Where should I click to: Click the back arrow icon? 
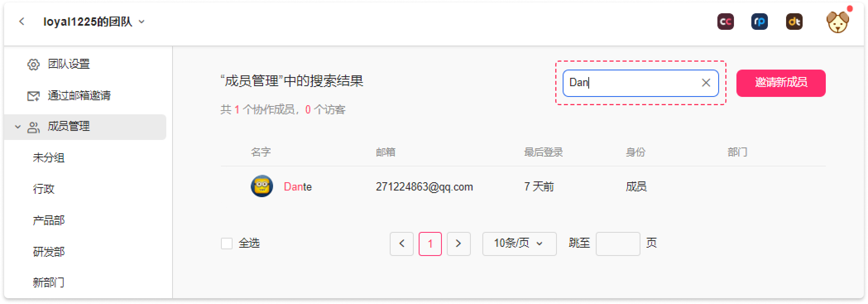[22, 22]
